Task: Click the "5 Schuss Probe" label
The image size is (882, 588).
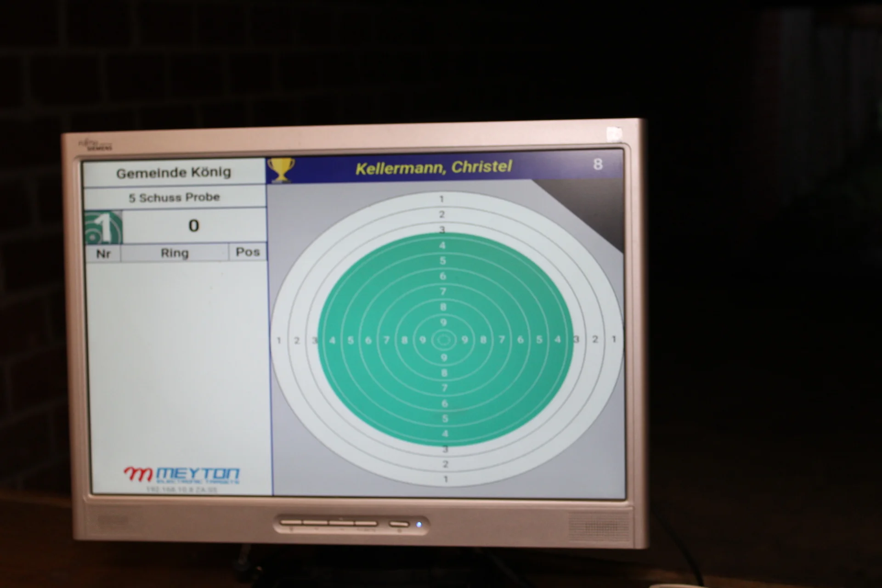Action: 174,198
